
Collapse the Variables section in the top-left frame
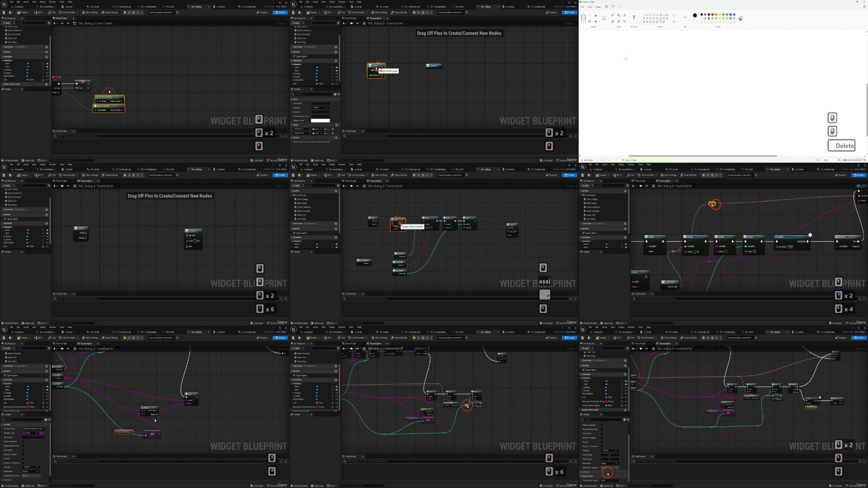[x=2, y=56]
